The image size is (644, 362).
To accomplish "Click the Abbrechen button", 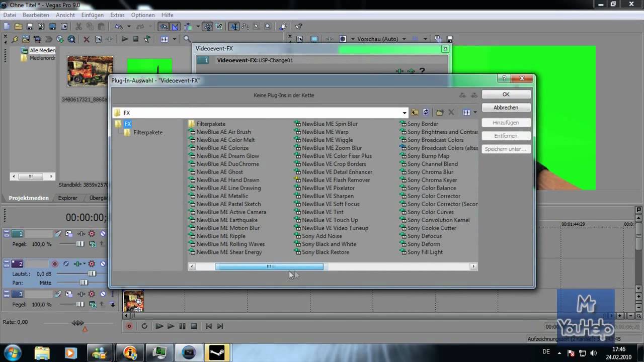I will (x=506, y=108).
